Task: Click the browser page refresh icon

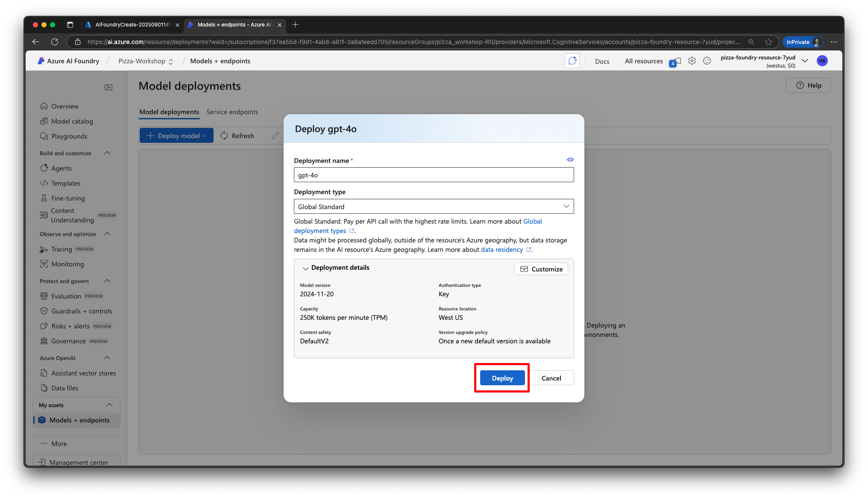Action: tap(55, 42)
